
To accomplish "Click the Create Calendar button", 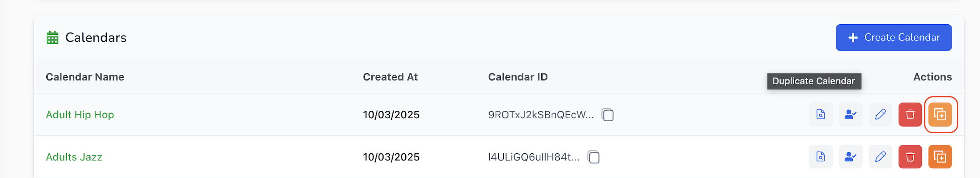I will (894, 38).
